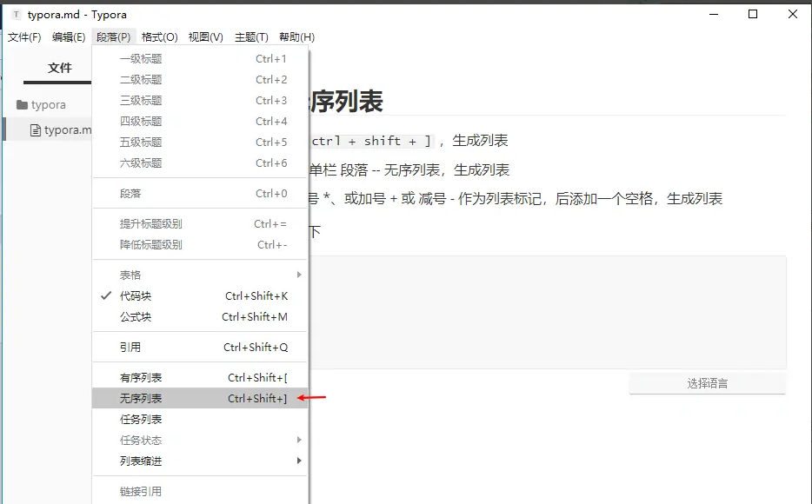Select 二级标题 heading option
This screenshot has height=504, width=812.
(200, 80)
